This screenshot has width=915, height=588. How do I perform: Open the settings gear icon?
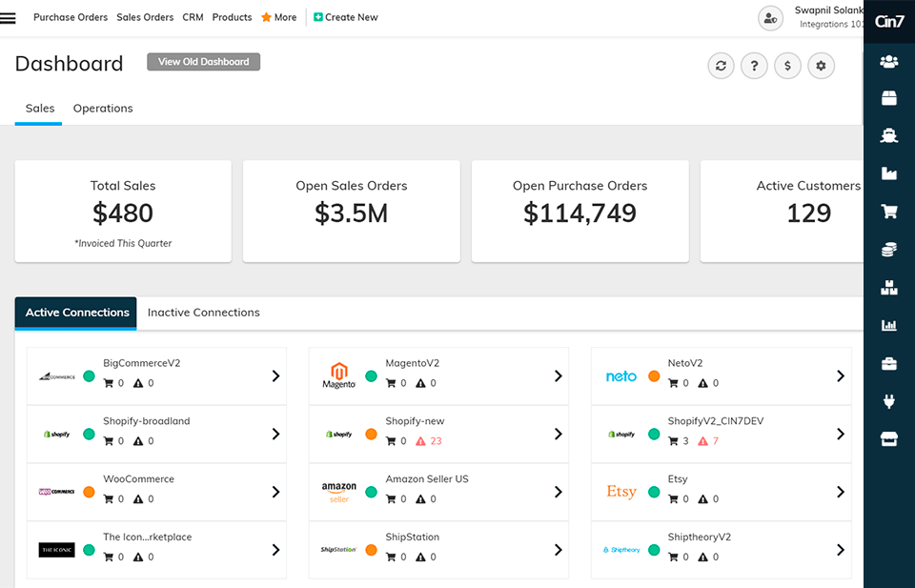pyautogui.click(x=821, y=66)
